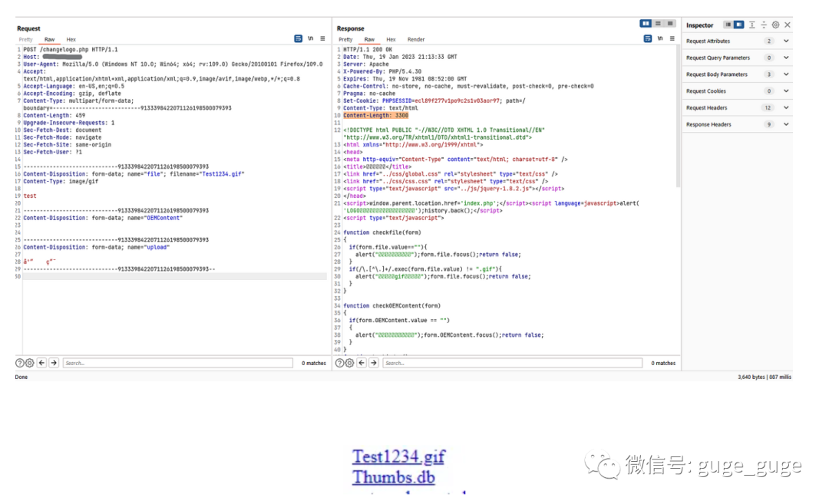This screenshot has width=829, height=504.
Task: Show non-printable characters (\n) in Response panel
Action: pyautogui.click(x=660, y=38)
